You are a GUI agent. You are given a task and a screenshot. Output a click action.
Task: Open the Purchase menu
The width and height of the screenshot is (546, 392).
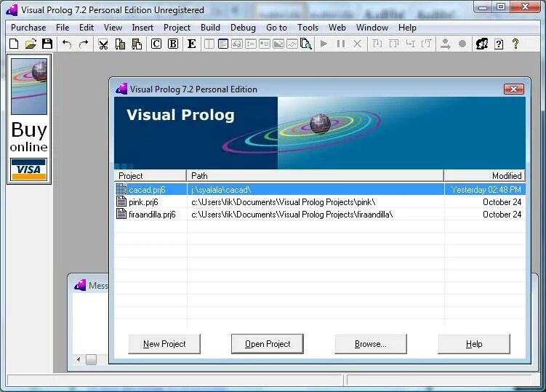pos(28,28)
